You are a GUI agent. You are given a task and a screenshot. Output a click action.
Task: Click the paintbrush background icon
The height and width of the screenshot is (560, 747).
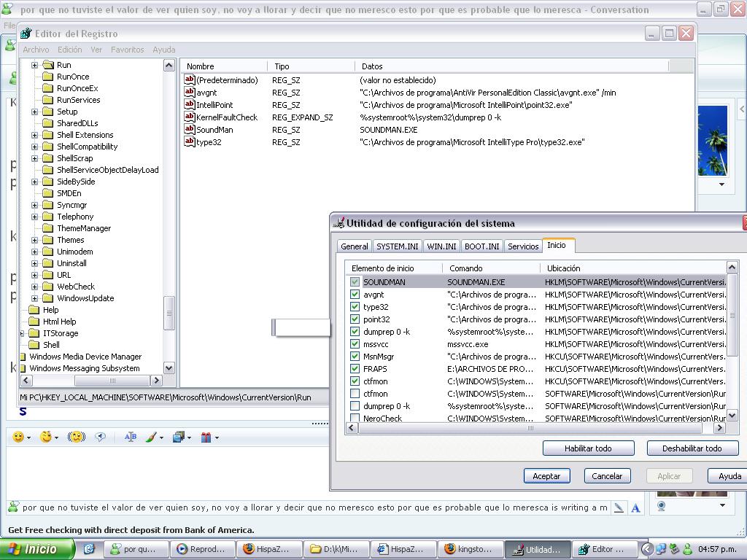tap(152, 437)
